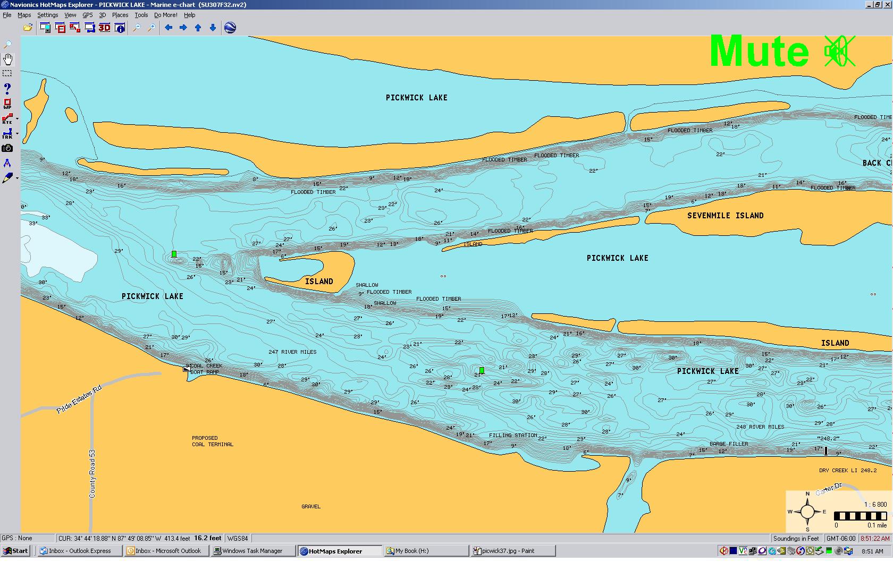Expand the RTE route tool dropdown arrow
The height and width of the screenshot is (588, 893).
tap(18, 119)
